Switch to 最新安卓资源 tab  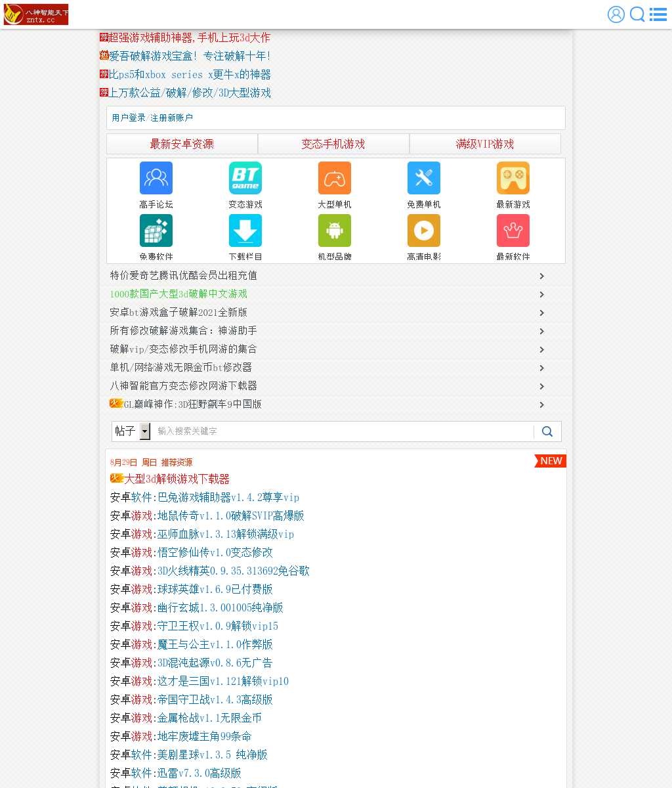tap(182, 144)
